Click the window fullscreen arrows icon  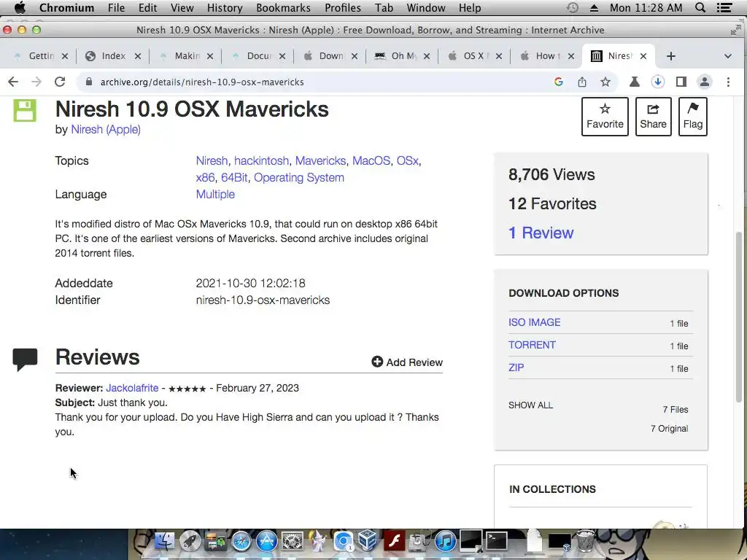[735, 30]
